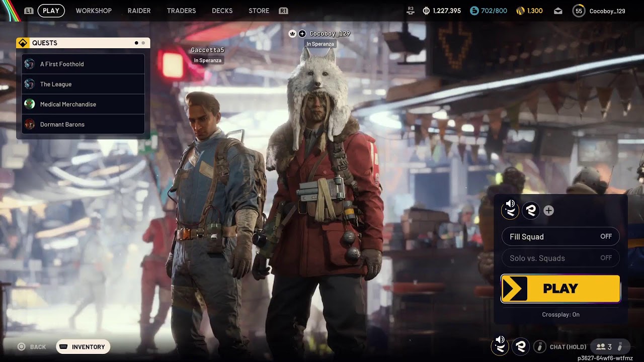Click the trader portrait beside A First Foothold
Screen dimensions: 644x362
pos(30,64)
